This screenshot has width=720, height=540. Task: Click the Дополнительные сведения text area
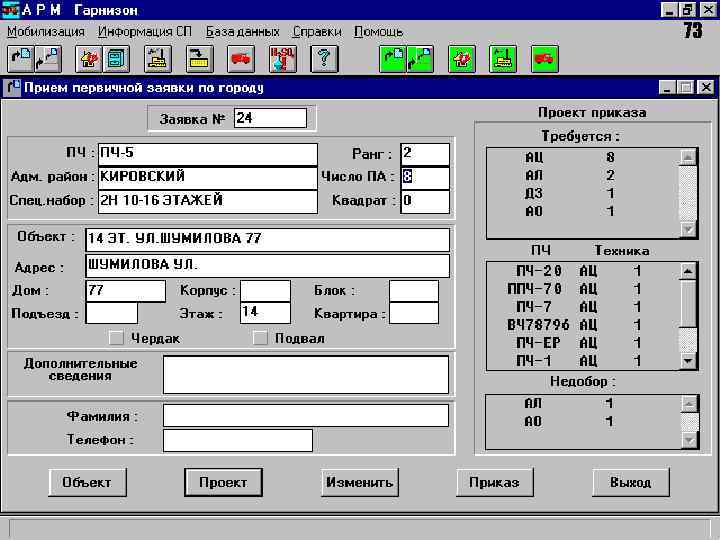coord(306,374)
